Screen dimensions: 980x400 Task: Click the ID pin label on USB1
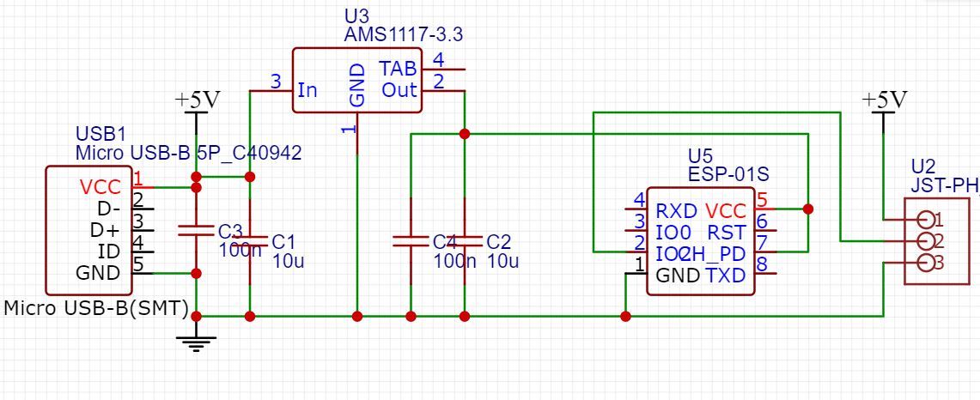(109, 252)
